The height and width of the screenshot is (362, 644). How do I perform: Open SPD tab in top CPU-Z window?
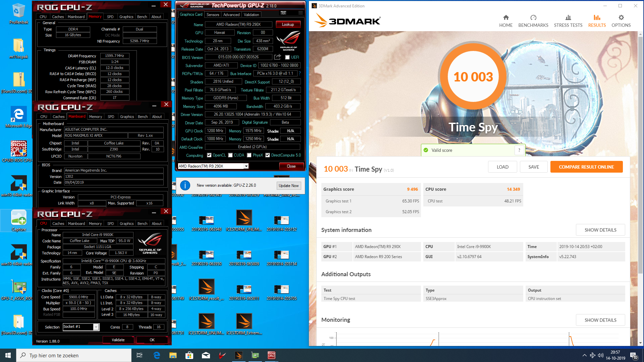pos(110,17)
